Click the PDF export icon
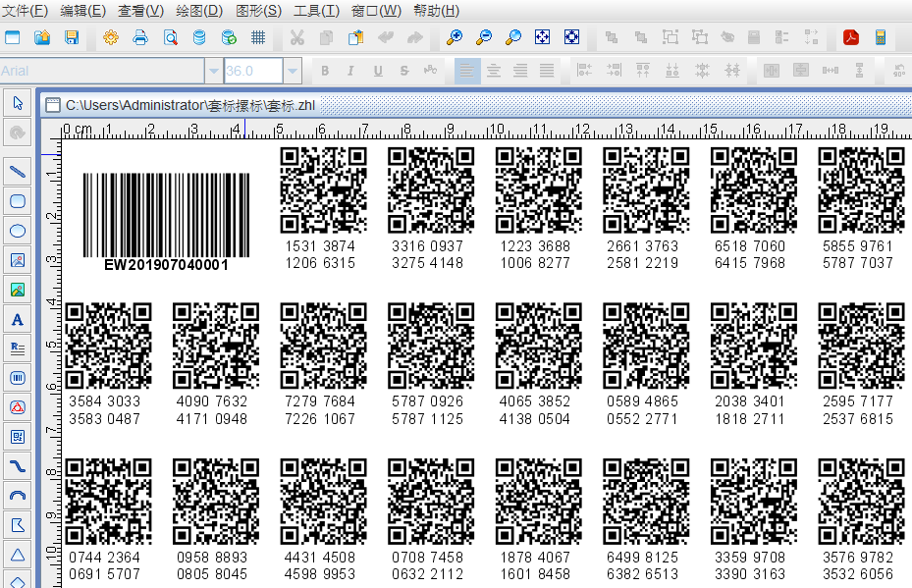 (x=850, y=38)
